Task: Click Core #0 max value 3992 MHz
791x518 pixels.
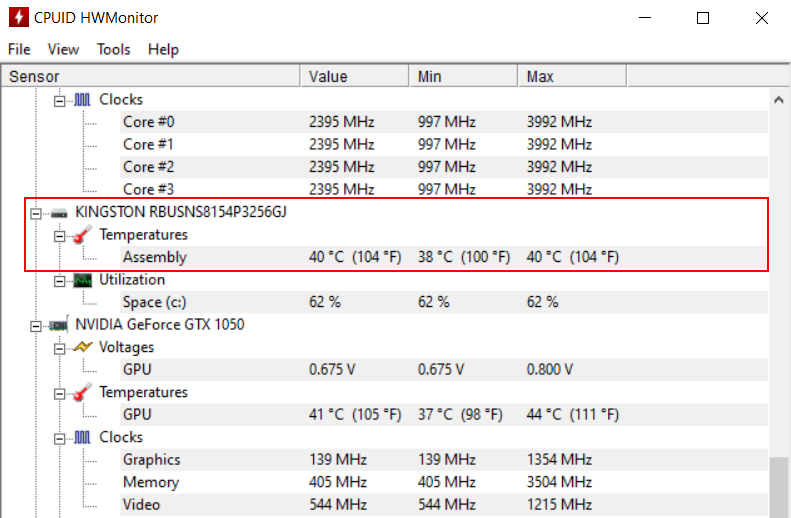Action: click(x=559, y=122)
